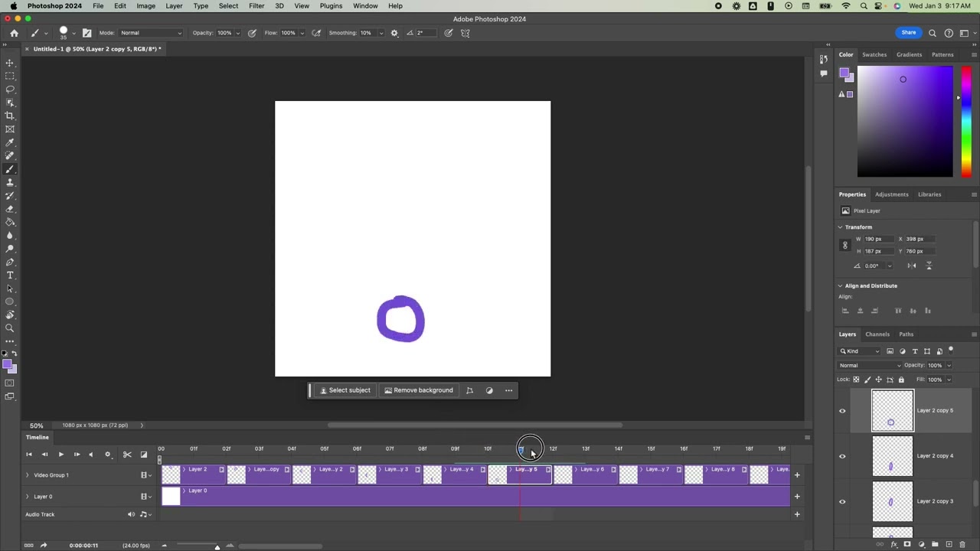Image resolution: width=980 pixels, height=551 pixels.
Task: Select the Lasso tool
Action: coord(10,90)
